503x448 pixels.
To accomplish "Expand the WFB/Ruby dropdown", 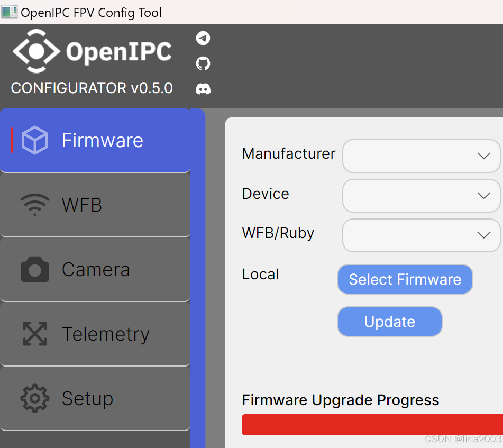I will point(421,235).
